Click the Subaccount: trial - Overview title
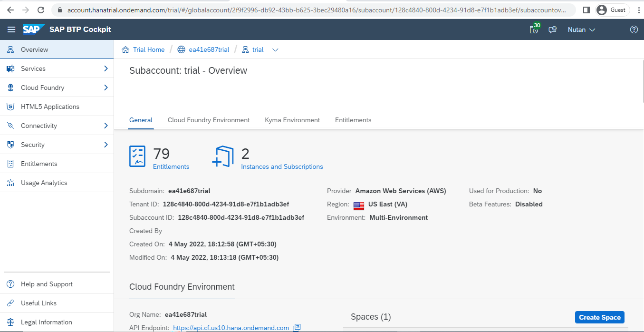644x332 pixels. (x=188, y=70)
